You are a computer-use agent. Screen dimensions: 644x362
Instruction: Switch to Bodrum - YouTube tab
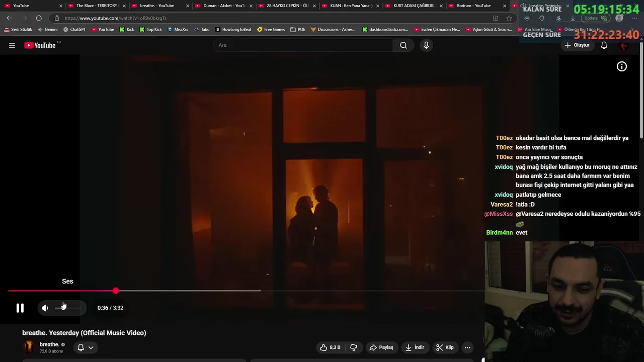tap(476, 6)
